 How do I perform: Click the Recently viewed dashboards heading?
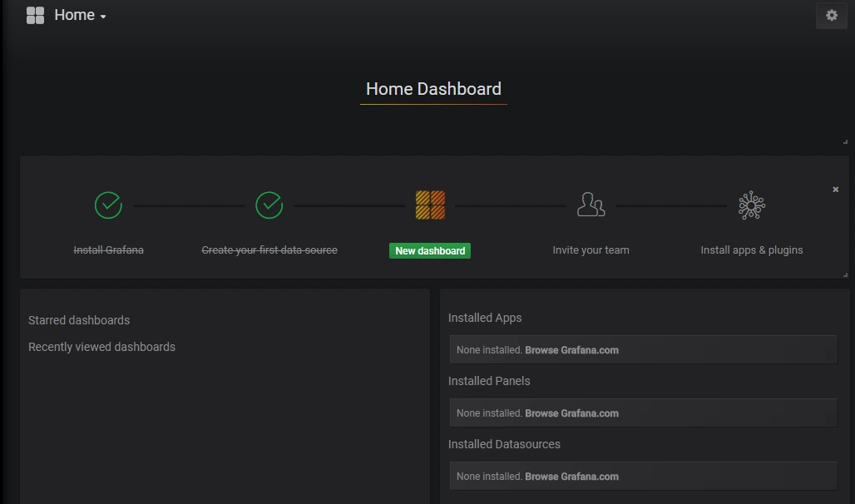click(102, 347)
